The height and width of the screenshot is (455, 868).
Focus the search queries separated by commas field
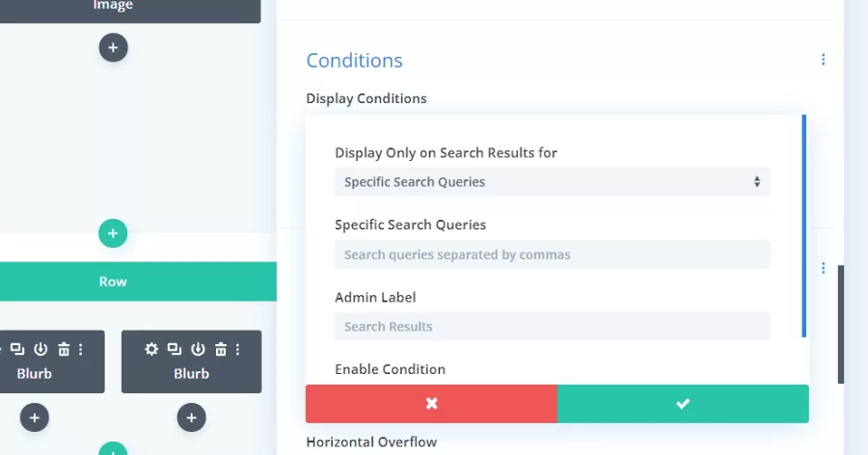click(x=553, y=254)
